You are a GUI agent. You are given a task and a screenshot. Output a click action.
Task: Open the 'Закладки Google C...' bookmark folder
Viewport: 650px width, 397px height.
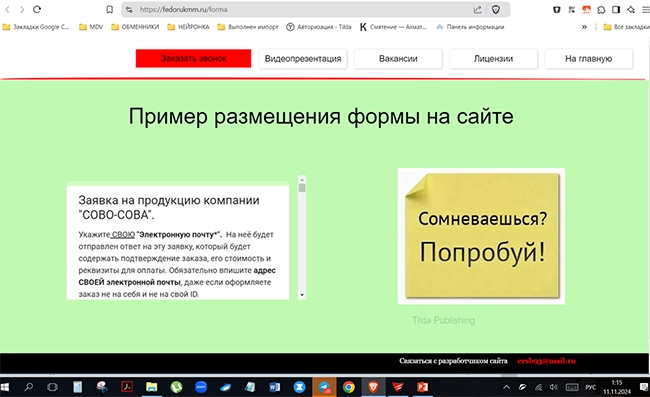[x=36, y=27]
